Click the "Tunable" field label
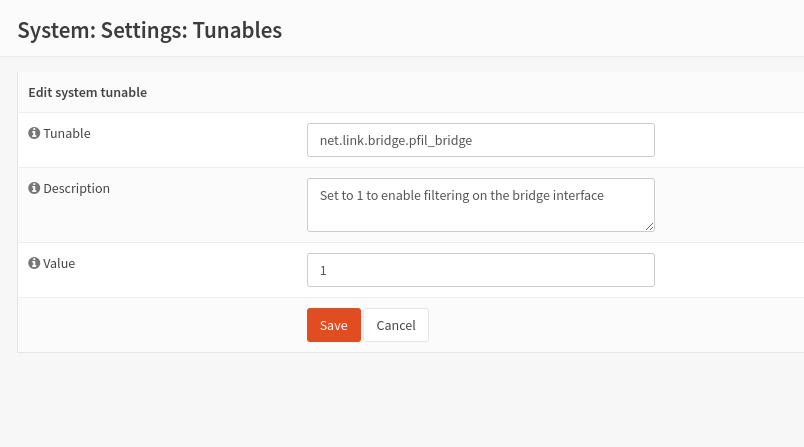The width and height of the screenshot is (804, 447). pos(67,133)
